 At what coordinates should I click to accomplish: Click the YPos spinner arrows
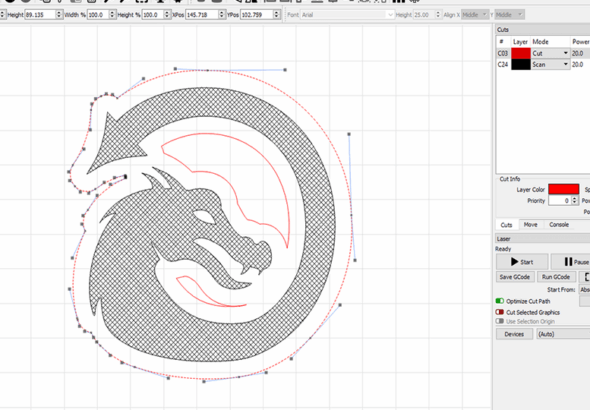coord(277,15)
